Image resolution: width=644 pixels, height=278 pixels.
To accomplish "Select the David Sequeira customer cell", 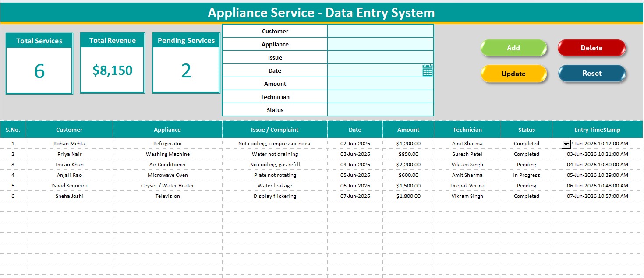I will pyautogui.click(x=69, y=186).
